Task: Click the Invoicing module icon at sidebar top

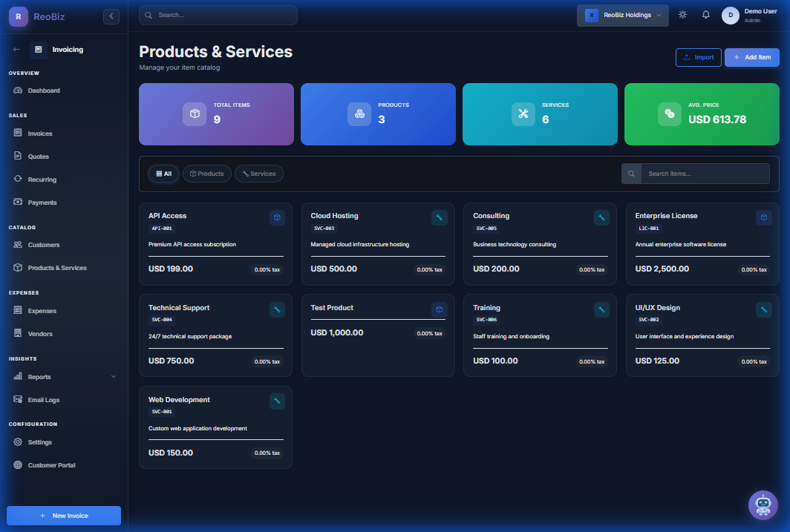Action: coord(39,49)
